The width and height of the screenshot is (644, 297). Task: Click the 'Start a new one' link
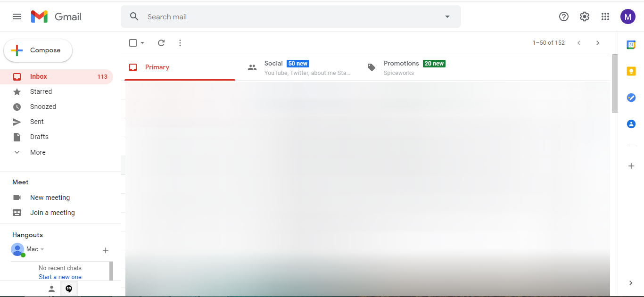pos(60,277)
